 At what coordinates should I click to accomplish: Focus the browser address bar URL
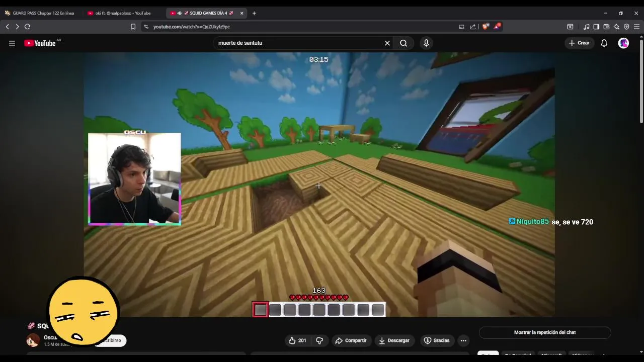pos(302,27)
